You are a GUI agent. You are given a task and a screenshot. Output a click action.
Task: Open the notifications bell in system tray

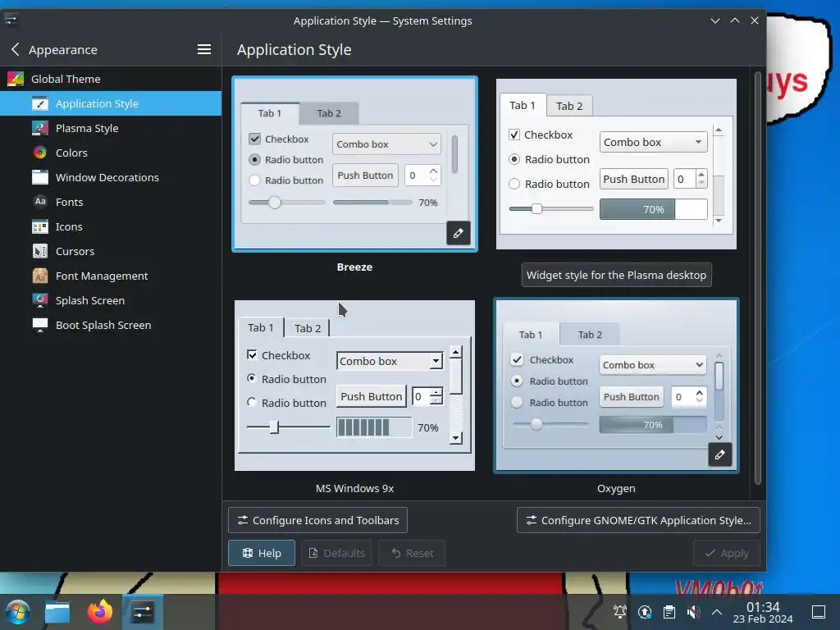620,612
